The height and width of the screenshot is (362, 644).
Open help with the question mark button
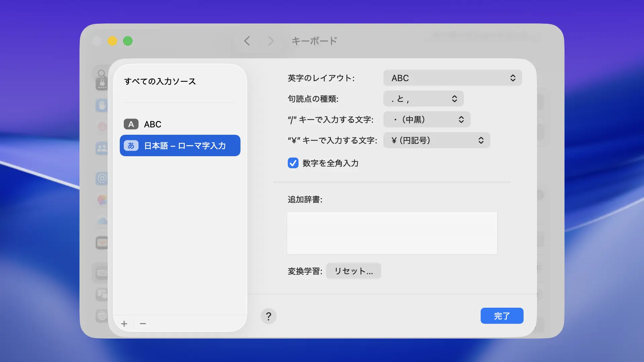[268, 316]
